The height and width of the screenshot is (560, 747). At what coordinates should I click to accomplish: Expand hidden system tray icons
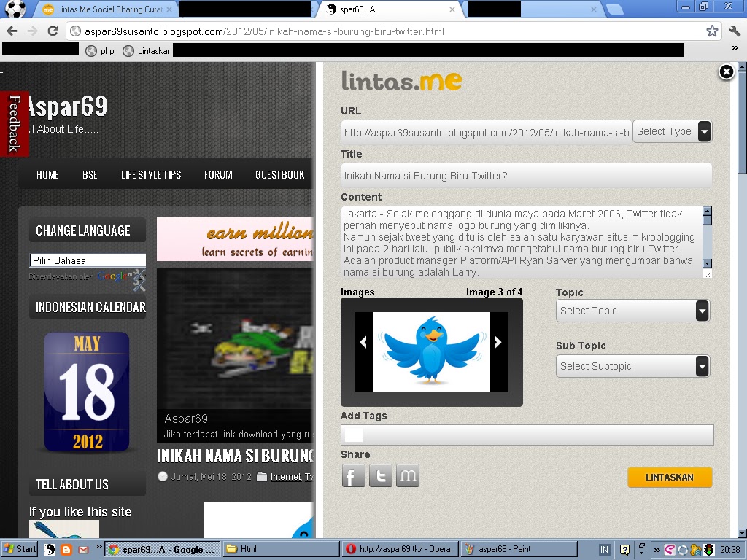coord(657,550)
